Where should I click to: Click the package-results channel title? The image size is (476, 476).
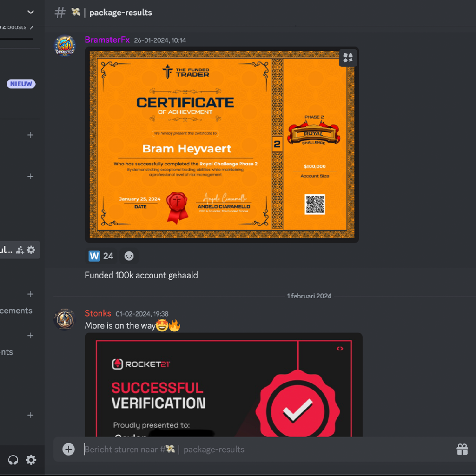point(120,13)
